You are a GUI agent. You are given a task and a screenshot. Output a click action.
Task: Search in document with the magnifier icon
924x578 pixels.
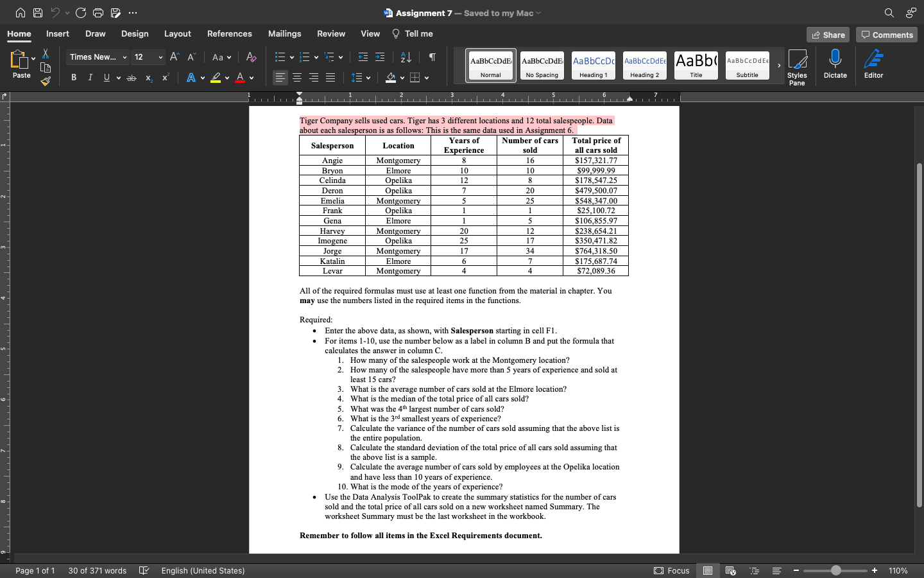tap(889, 13)
